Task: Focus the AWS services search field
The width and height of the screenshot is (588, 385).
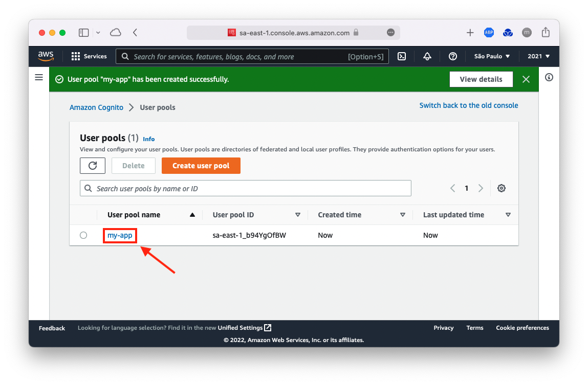Action: tap(252, 57)
